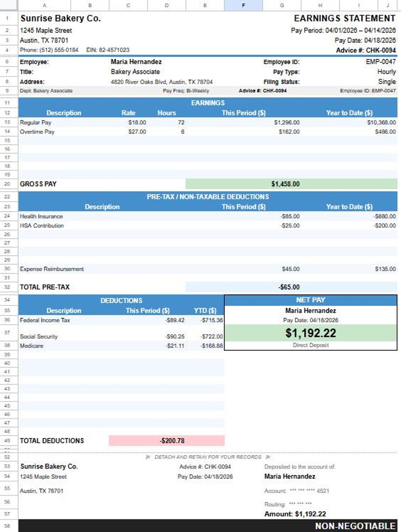Select the column A header
The height and width of the screenshot is (532, 401).
coord(44,5)
